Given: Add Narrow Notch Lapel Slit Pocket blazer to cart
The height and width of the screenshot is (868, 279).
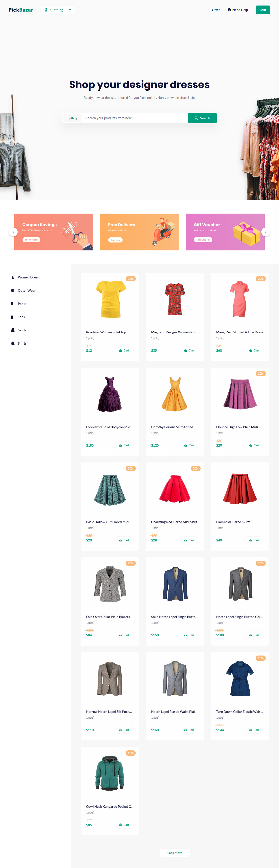Looking at the screenshot, I should (124, 730).
